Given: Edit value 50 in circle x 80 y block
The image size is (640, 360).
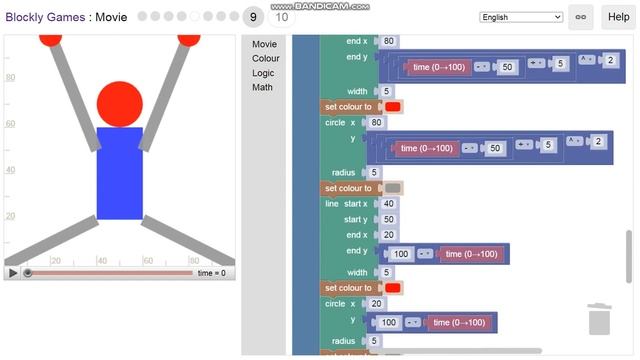Looking at the screenshot, I should pyautogui.click(x=495, y=148).
